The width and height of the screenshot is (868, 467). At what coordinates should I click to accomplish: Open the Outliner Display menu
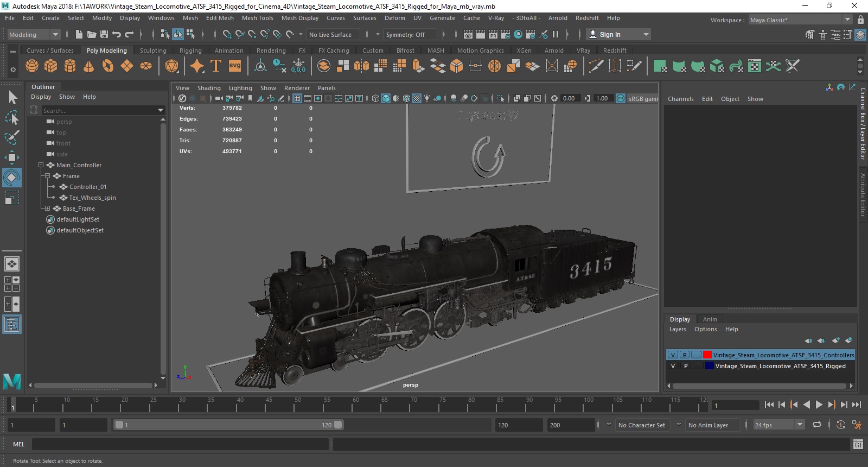click(x=41, y=97)
